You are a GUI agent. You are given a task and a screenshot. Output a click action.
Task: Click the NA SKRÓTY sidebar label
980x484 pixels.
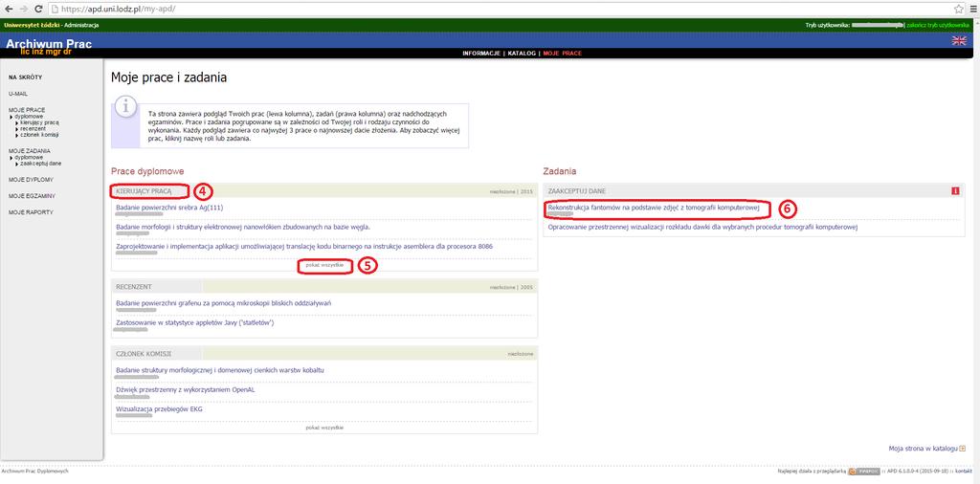pos(26,77)
